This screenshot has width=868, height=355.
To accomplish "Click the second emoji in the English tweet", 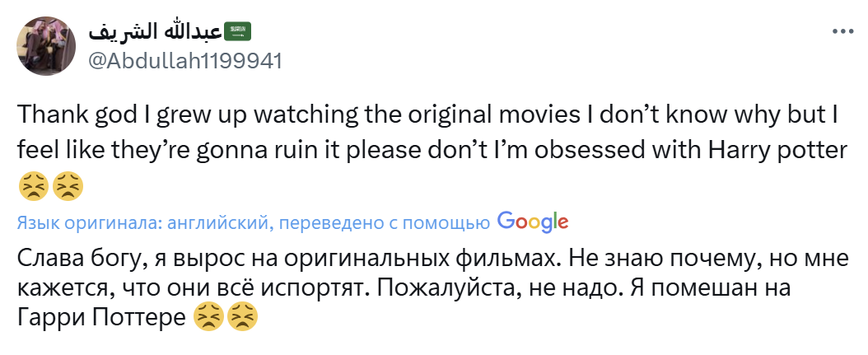I will click(x=67, y=188).
